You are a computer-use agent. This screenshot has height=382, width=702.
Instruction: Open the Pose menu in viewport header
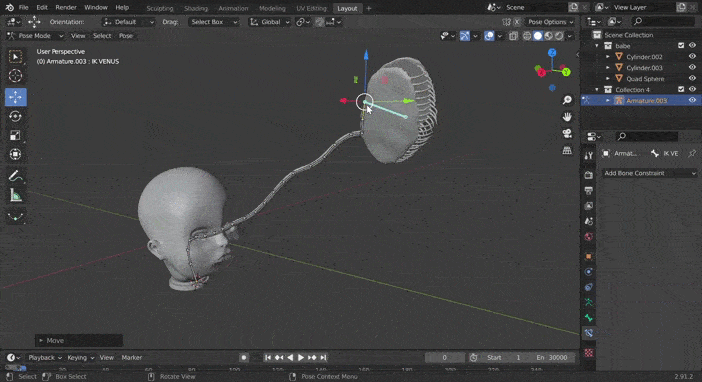tap(126, 36)
